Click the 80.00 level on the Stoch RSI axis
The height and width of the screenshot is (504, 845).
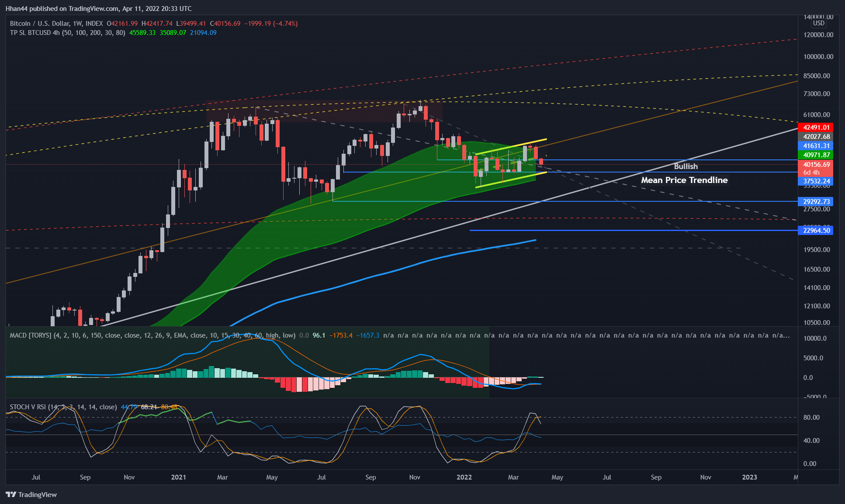click(x=811, y=418)
